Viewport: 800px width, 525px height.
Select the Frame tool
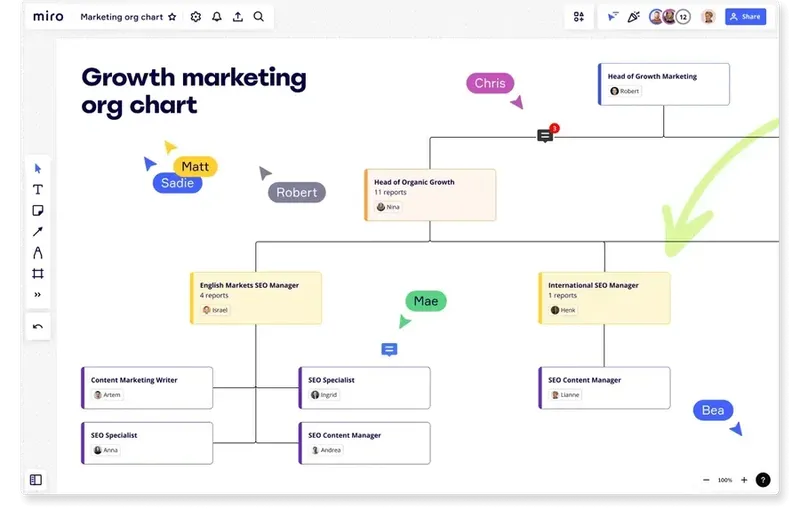pos(38,274)
